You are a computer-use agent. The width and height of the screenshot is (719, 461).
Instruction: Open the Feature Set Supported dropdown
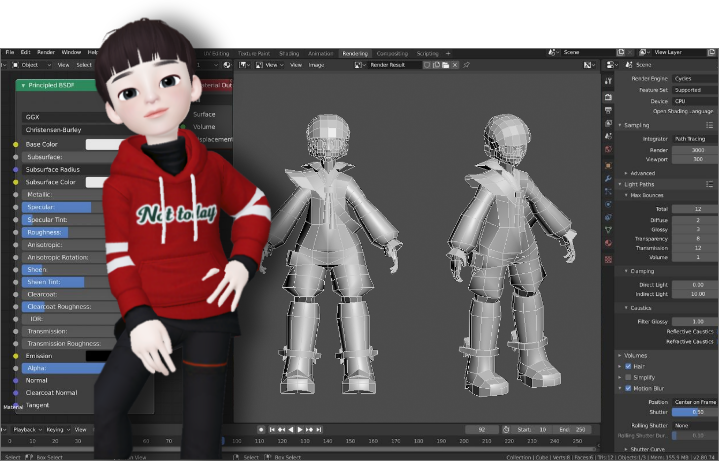(695, 90)
